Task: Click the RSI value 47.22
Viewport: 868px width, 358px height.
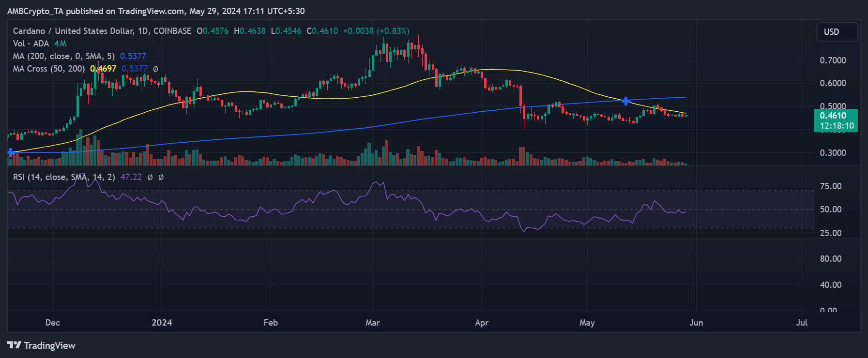Action: pos(131,177)
